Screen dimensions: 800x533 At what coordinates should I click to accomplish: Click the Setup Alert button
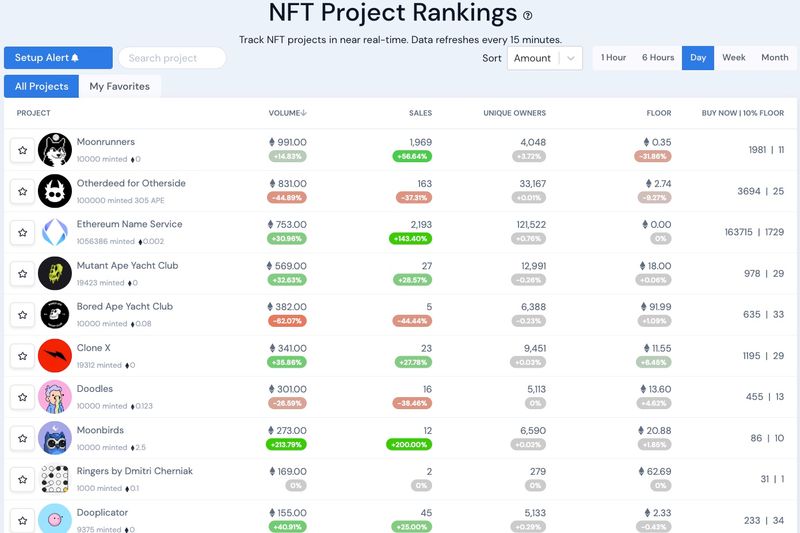pyautogui.click(x=58, y=58)
